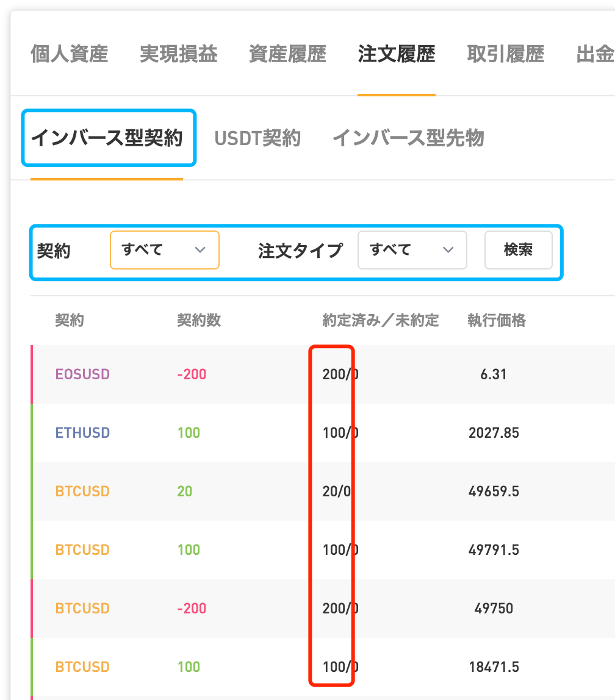Open the ETHUSD contract link
Image resolution: width=615 pixels, height=700 pixels.
[82, 432]
